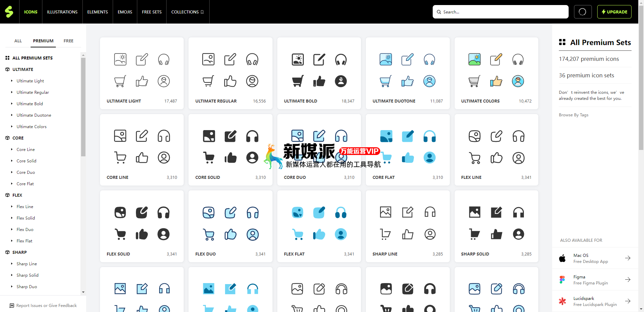The height and width of the screenshot is (312, 644).
Task: Select Flex Duo in sidebar tree
Action: click(x=25, y=229)
